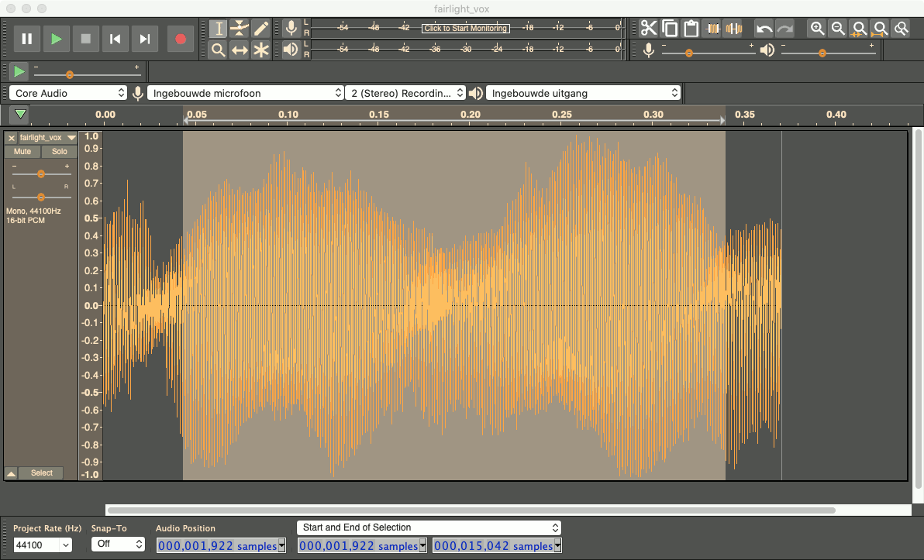Silence the selected audio
The height and width of the screenshot is (560, 924).
pyautogui.click(x=734, y=28)
